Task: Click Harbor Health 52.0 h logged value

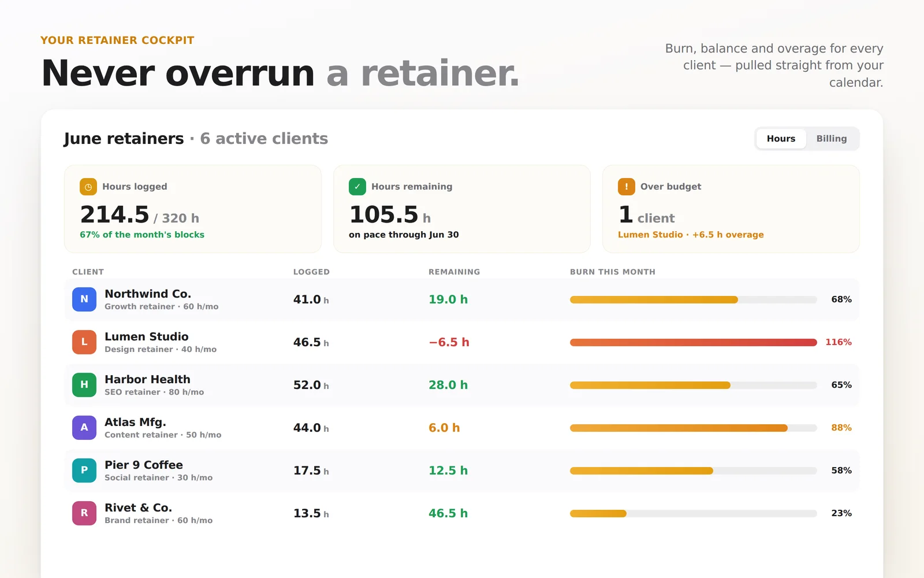Action: pos(311,385)
